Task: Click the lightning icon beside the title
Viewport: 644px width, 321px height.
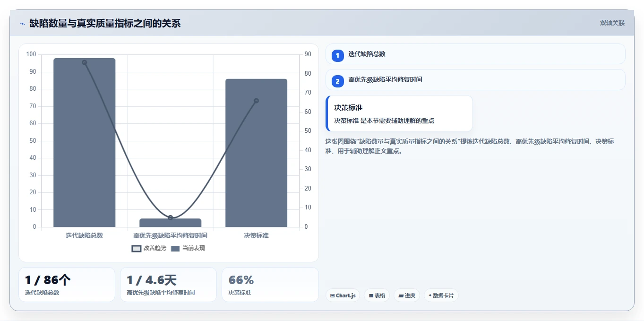Action: 22,24
